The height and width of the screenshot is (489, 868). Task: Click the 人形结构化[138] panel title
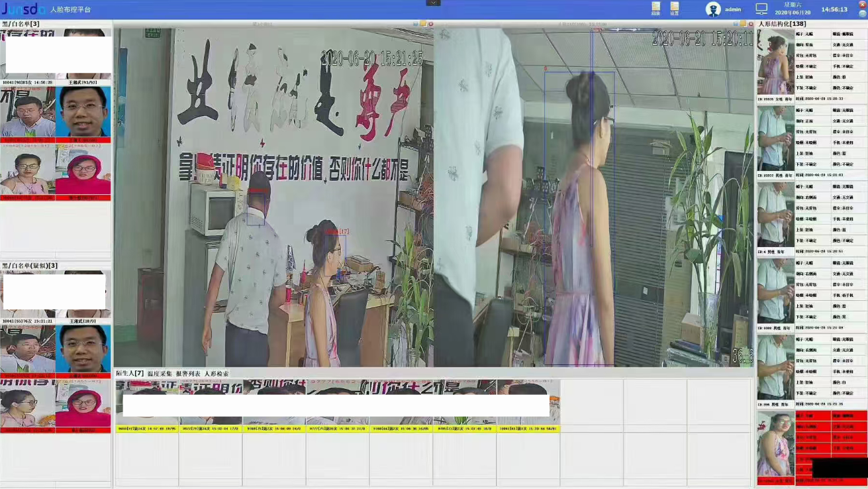[x=782, y=24]
